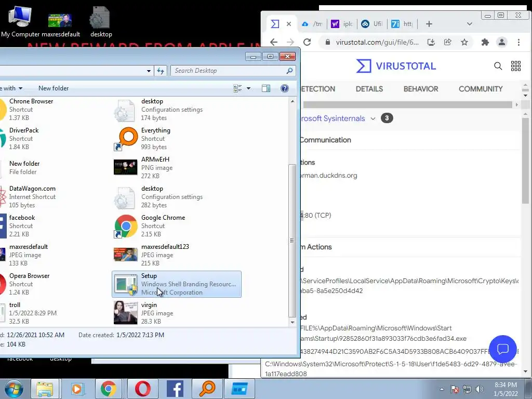Click share page icon in address bar
This screenshot has height=399, width=532.
447,42
